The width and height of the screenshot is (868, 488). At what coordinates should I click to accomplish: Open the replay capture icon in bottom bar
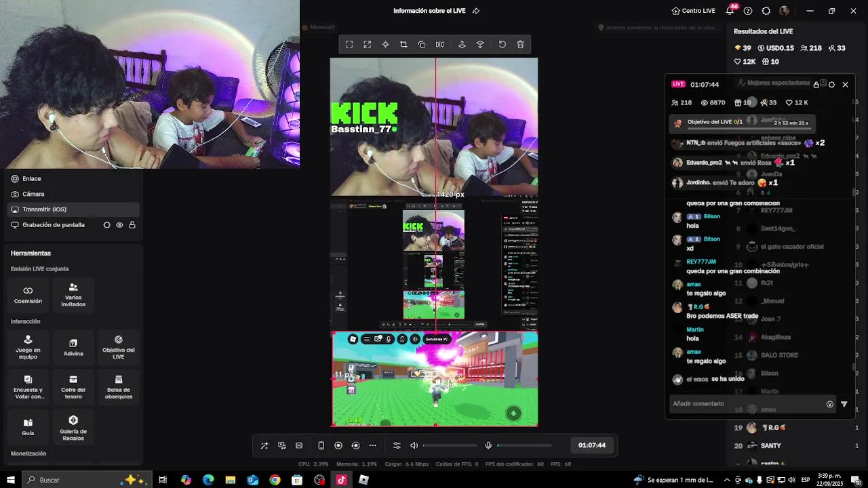[x=355, y=445]
